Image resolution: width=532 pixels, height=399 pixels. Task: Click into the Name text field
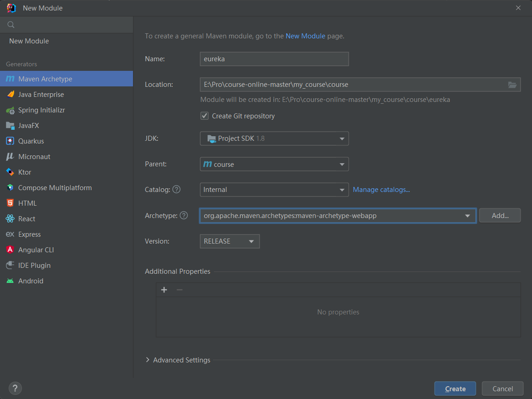(x=274, y=59)
